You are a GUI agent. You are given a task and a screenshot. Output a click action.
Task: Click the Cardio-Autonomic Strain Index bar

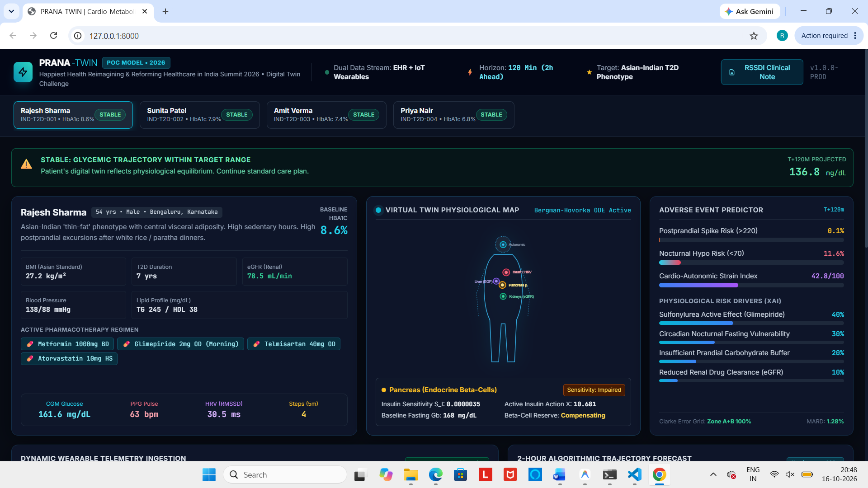(x=751, y=285)
